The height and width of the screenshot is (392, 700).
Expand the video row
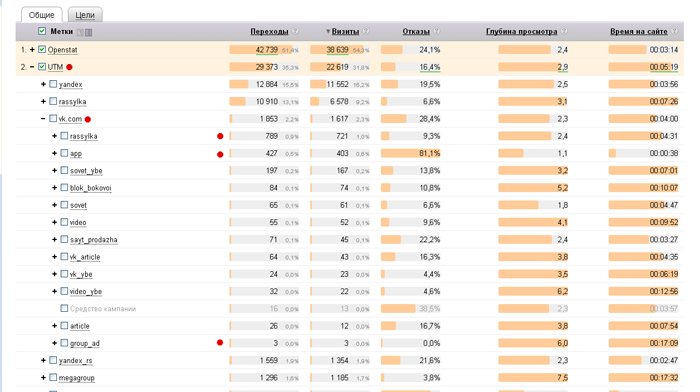pos(54,222)
